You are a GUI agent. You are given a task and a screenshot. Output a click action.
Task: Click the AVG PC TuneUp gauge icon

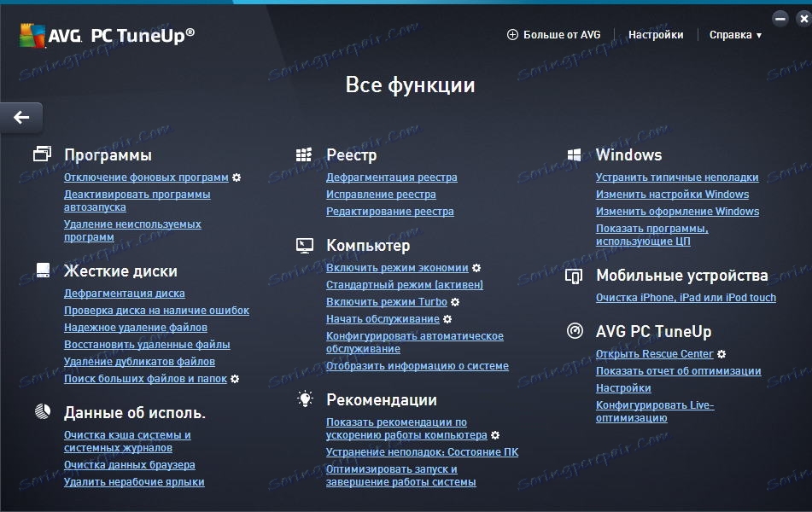pos(575,330)
